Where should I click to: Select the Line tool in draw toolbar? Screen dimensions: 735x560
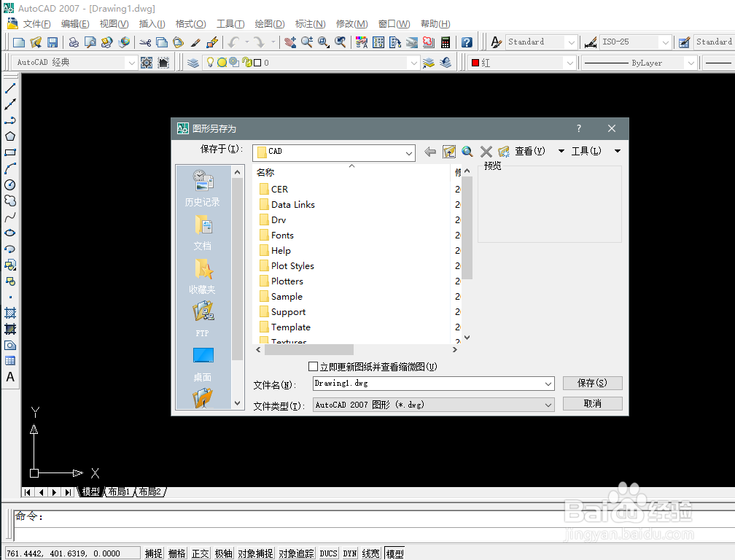[10, 88]
